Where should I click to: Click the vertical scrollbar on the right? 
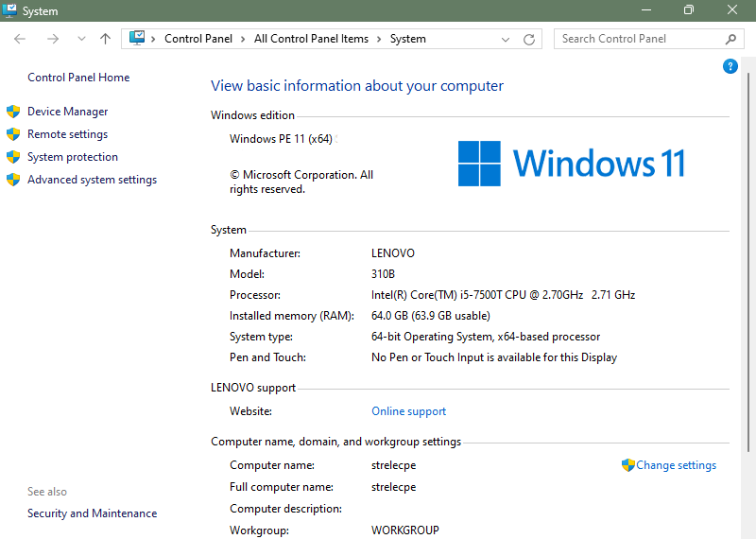tap(747, 262)
